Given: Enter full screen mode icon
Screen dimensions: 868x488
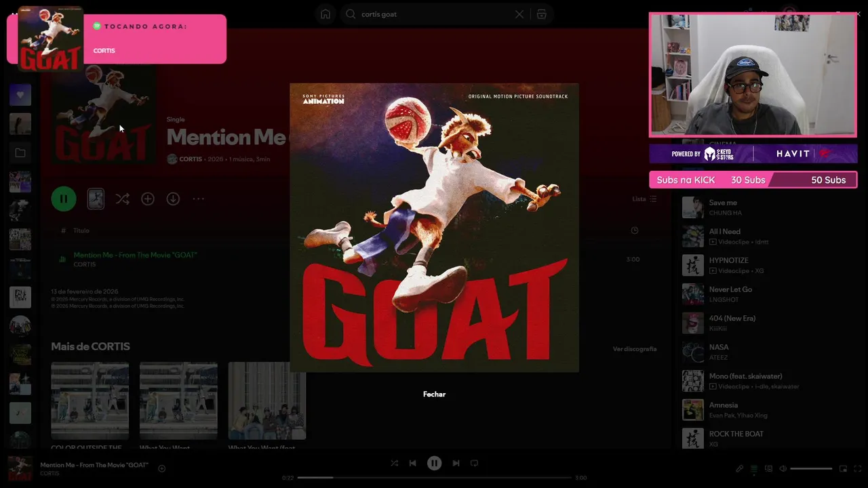Looking at the screenshot, I should pos(858,468).
